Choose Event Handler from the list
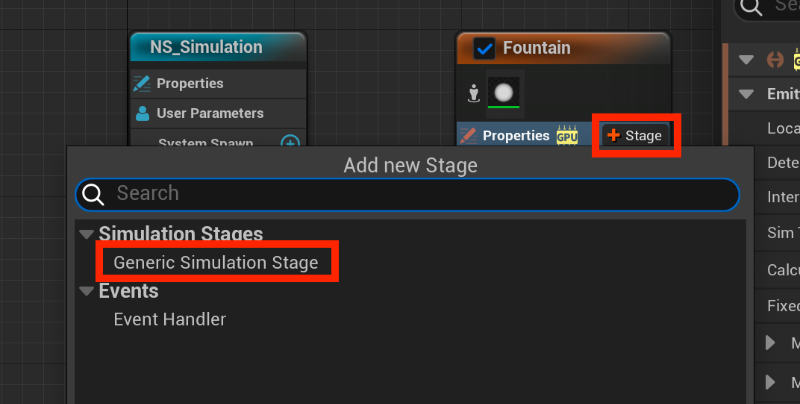800x404 pixels. click(170, 320)
